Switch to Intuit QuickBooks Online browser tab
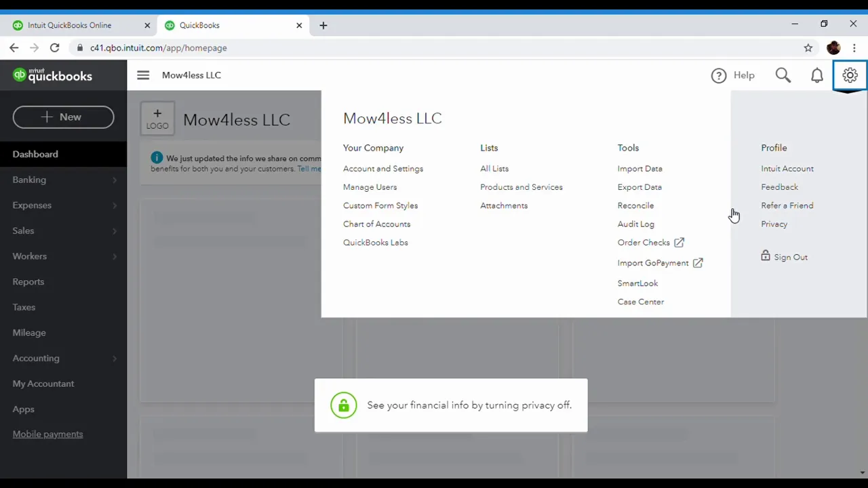The image size is (868, 488). point(79,25)
